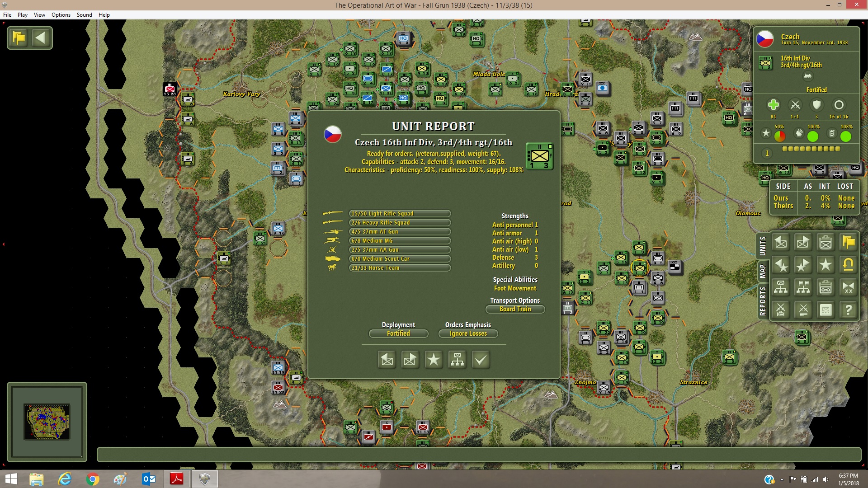Image resolution: width=868 pixels, height=488 pixels.
Task: Click next unit icon in the Units panel
Action: pyautogui.click(x=803, y=243)
